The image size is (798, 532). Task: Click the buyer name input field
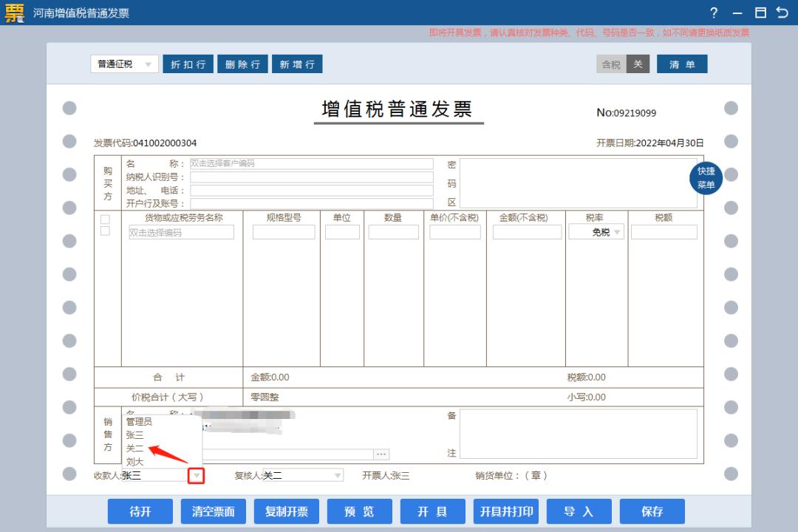pyautogui.click(x=310, y=163)
